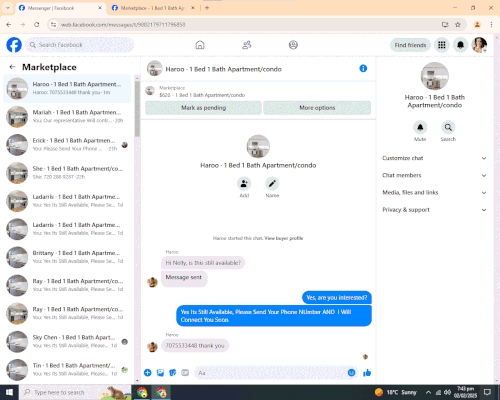Open Mariah conversation in list

pyautogui.click(x=67, y=116)
